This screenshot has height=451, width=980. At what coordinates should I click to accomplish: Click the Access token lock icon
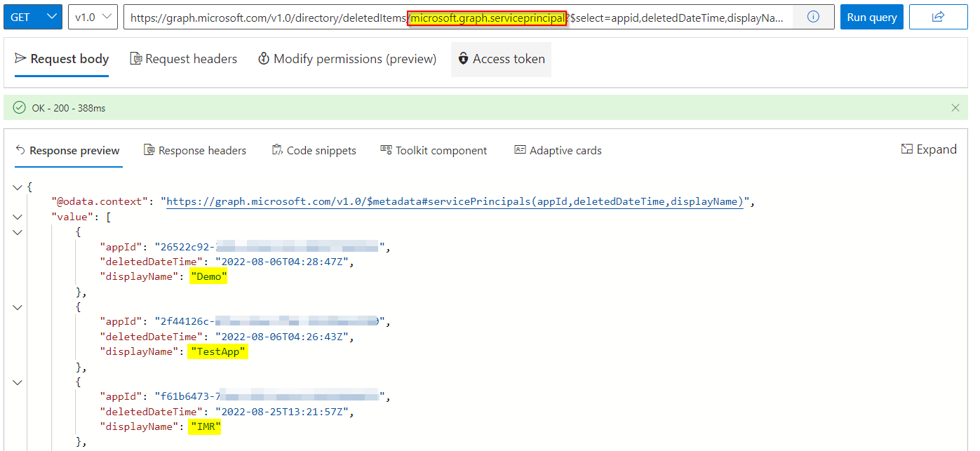[464, 59]
